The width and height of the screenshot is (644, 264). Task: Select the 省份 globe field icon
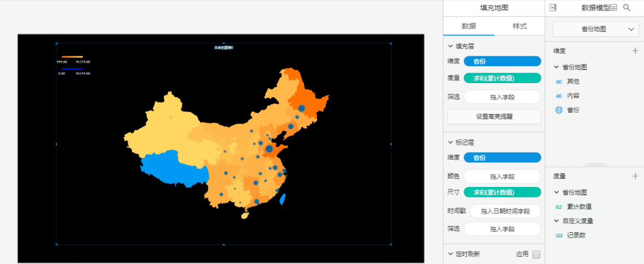pyautogui.click(x=559, y=110)
